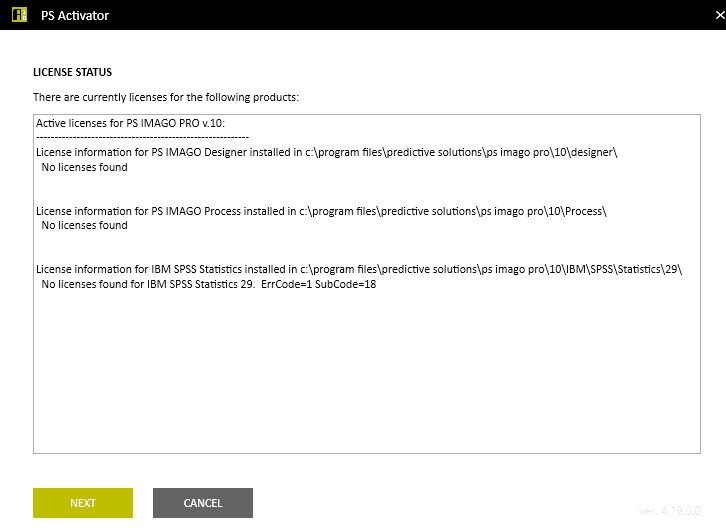
Task: Click the CANCEL button
Action: [203, 503]
